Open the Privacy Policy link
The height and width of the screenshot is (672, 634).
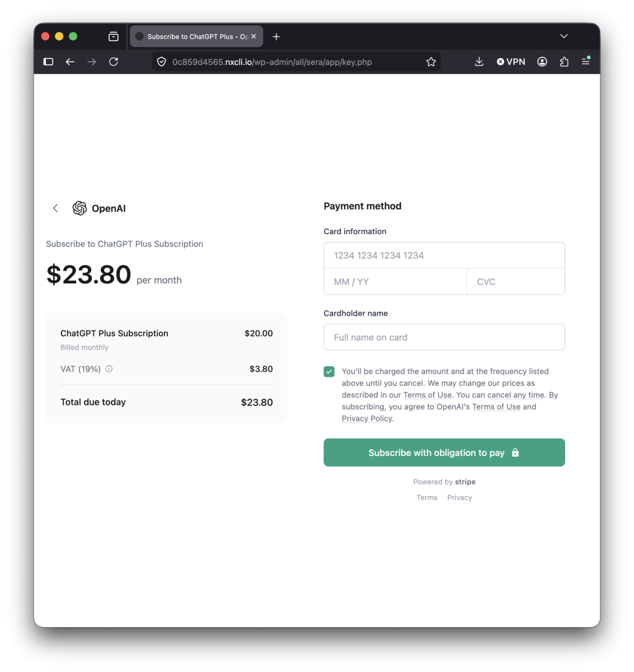(x=367, y=418)
